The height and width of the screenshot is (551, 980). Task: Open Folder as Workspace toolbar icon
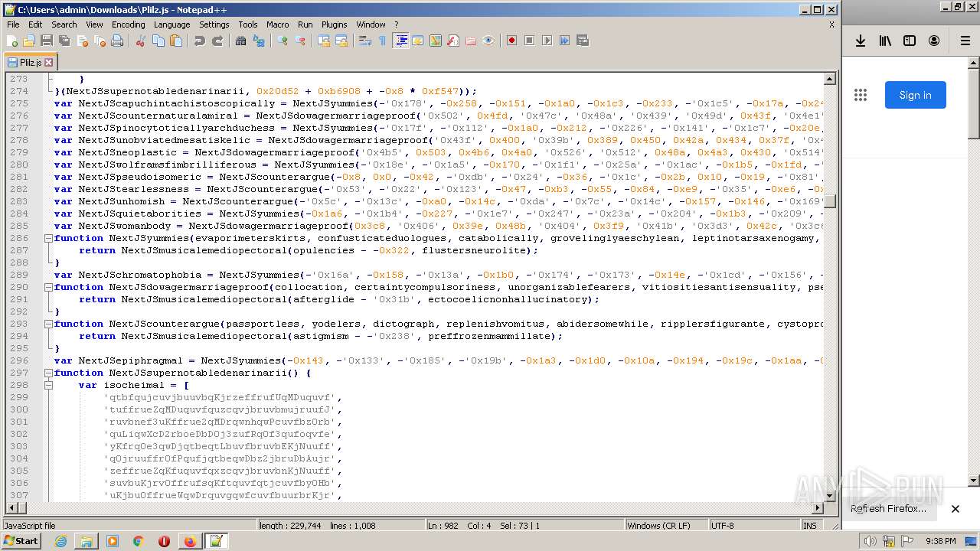coord(470,41)
